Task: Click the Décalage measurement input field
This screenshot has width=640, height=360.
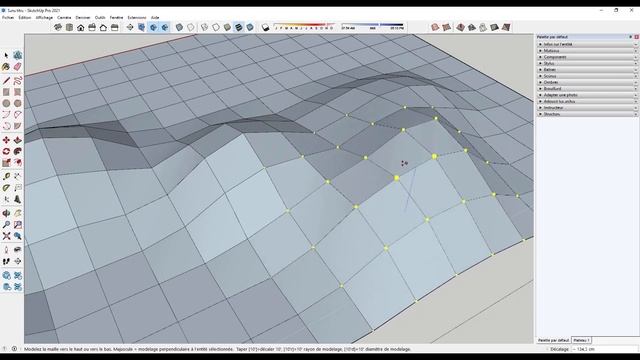Action: 604,349
